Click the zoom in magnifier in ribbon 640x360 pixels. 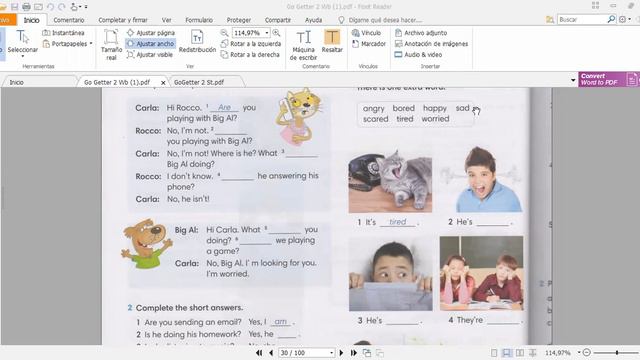tap(276, 33)
